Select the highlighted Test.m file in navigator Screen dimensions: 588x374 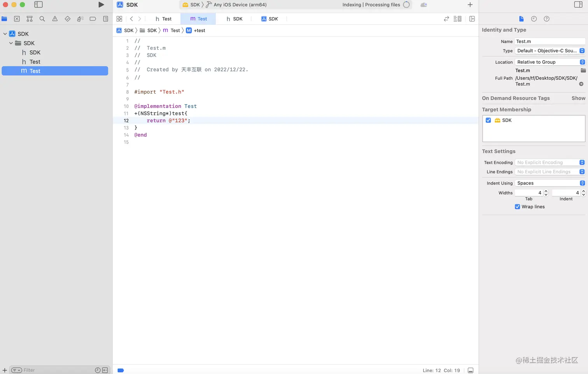click(55, 71)
